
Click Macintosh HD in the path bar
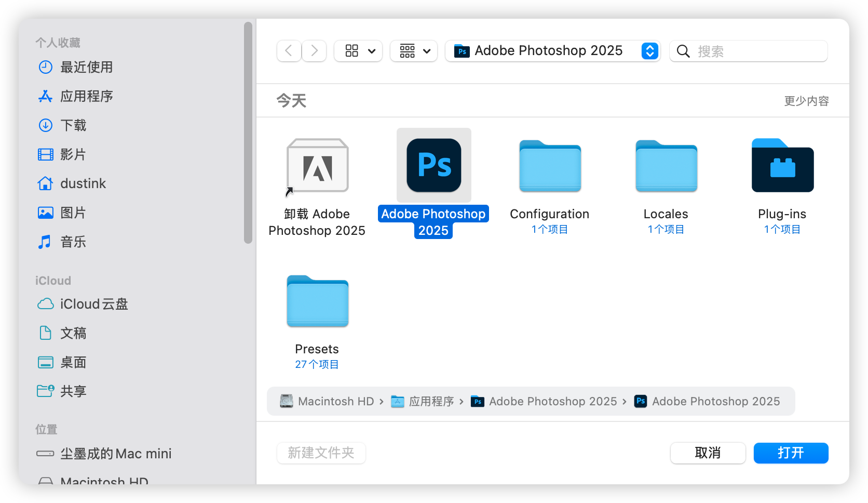(x=328, y=401)
